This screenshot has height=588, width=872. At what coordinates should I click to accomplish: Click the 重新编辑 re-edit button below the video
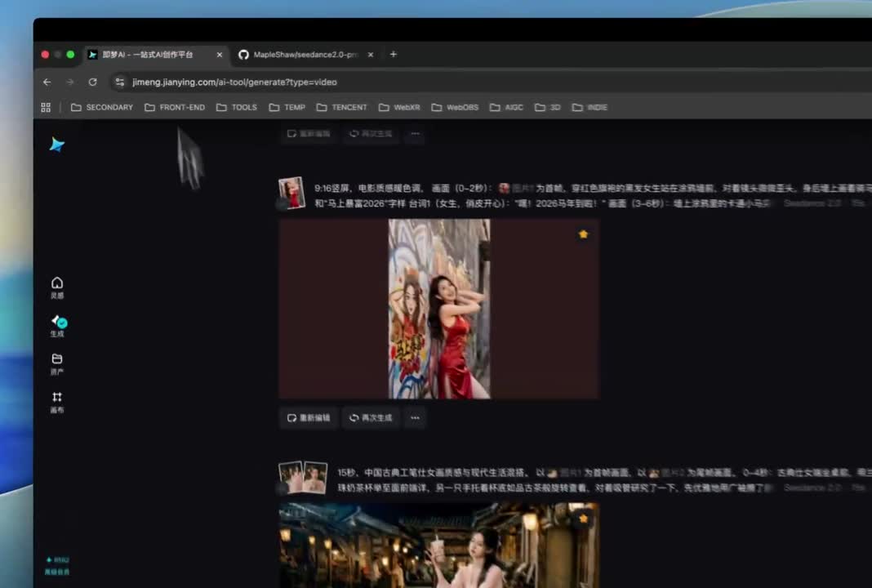click(x=309, y=418)
